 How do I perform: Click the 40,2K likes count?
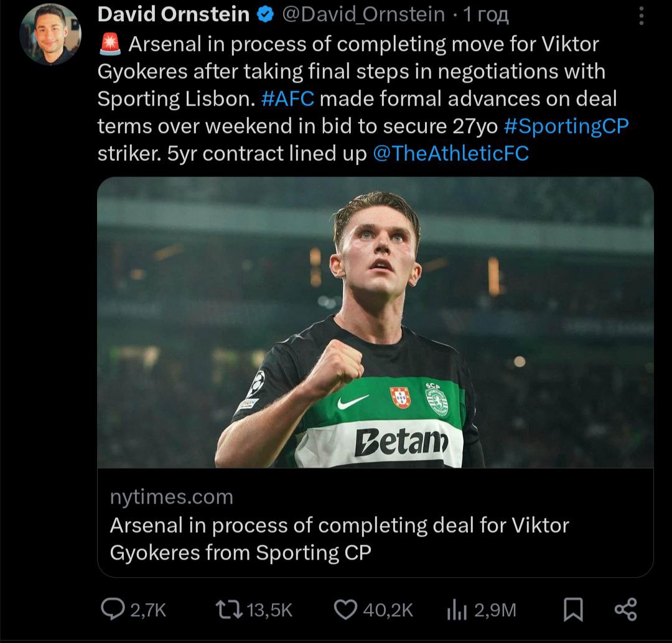(388, 610)
